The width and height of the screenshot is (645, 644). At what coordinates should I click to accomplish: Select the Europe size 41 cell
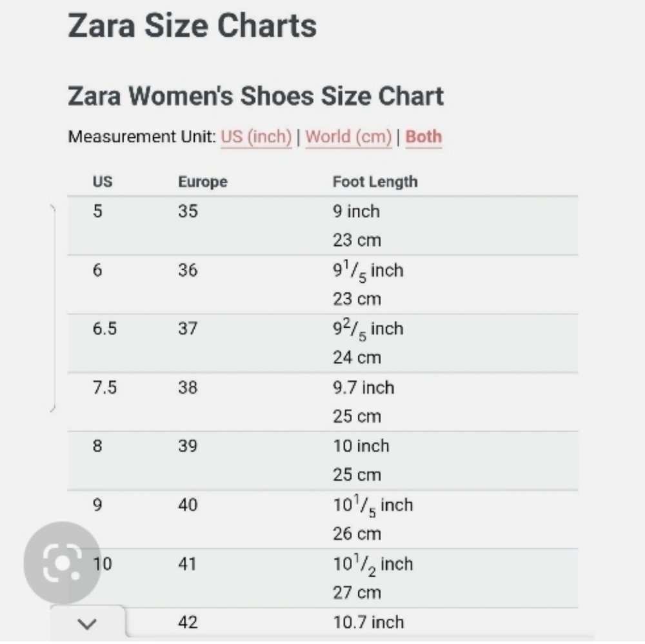[x=187, y=564]
